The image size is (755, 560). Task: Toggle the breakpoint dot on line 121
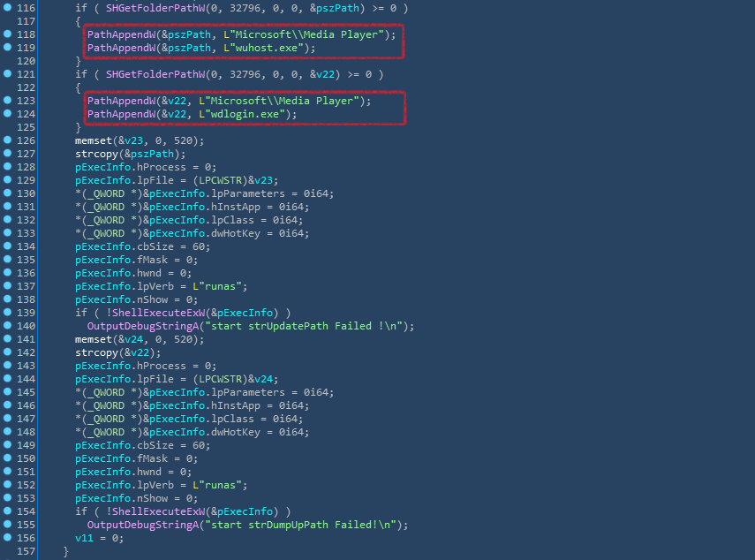(7, 73)
